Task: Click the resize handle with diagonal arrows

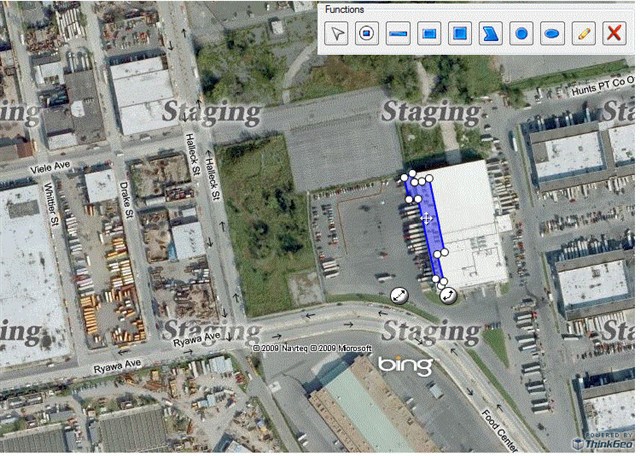Action: tap(399, 296)
